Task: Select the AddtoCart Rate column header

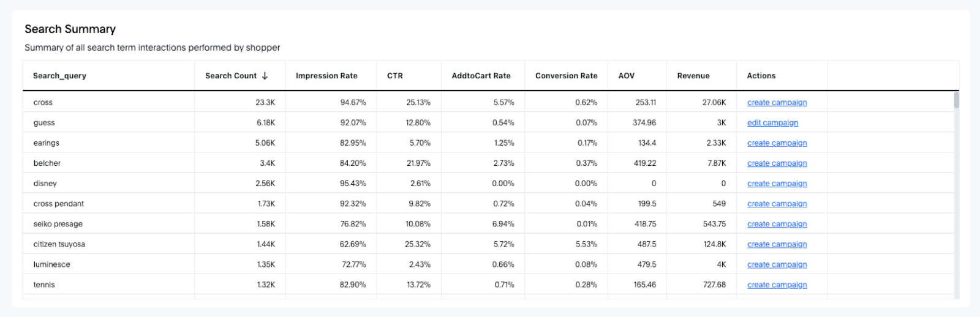Action: [481, 76]
